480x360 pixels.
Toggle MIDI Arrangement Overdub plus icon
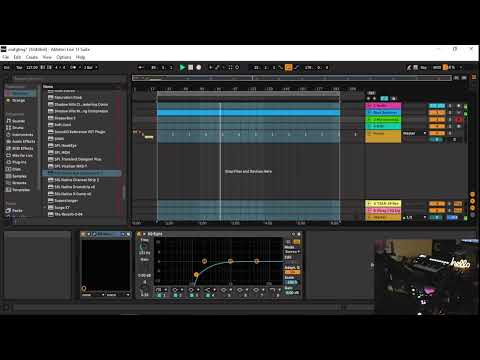pyautogui.click(x=210, y=67)
